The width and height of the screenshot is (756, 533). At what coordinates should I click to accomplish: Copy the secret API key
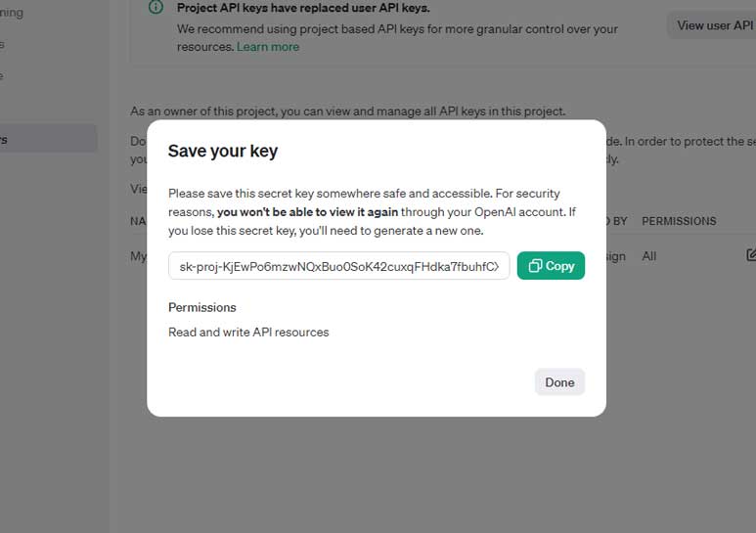pyautogui.click(x=551, y=266)
